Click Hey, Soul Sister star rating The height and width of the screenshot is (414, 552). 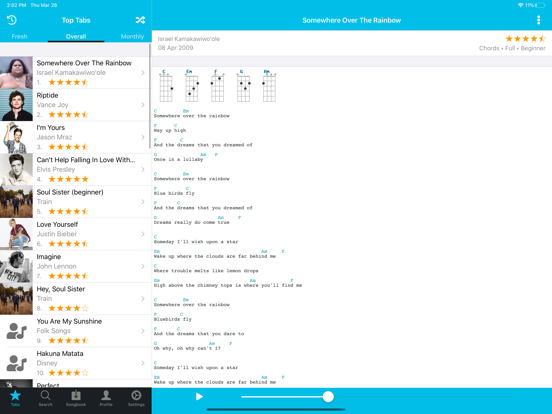[x=68, y=308]
